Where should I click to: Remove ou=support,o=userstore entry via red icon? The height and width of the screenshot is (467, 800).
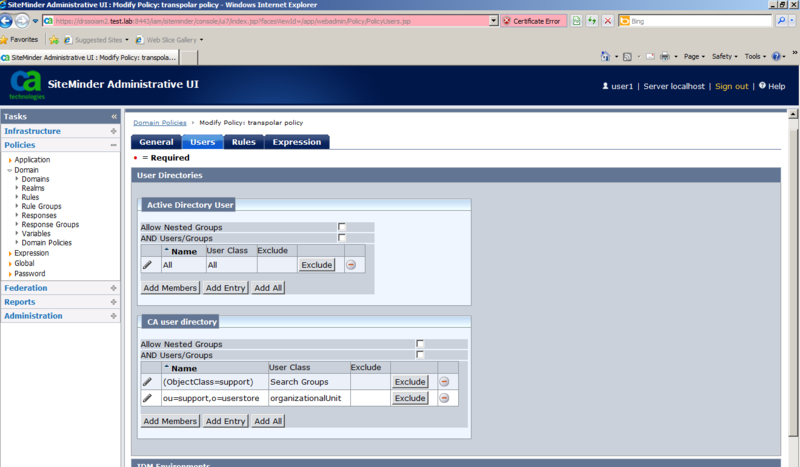(x=444, y=398)
